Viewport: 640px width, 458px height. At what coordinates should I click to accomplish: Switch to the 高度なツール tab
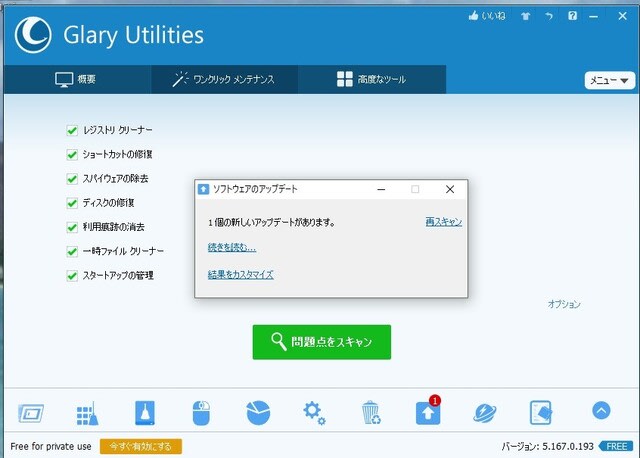point(372,79)
